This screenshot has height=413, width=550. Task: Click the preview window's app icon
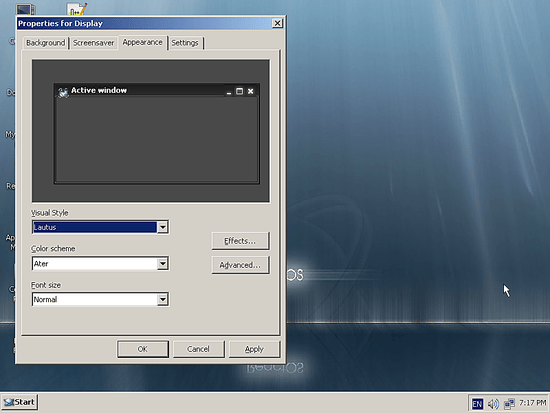tap(63, 92)
